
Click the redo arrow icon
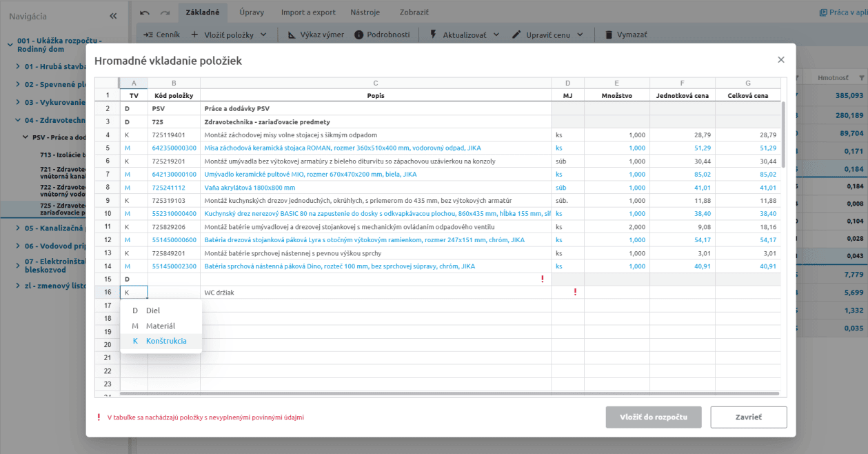[165, 12]
